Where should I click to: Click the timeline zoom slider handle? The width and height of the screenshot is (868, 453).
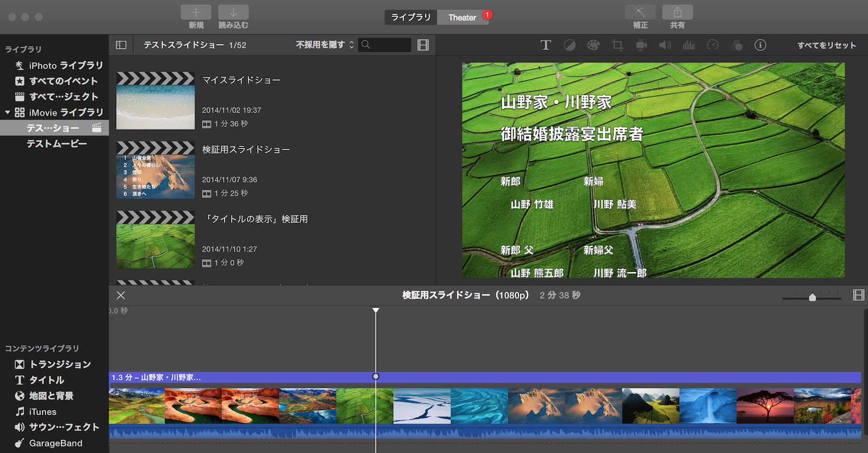coord(812,297)
